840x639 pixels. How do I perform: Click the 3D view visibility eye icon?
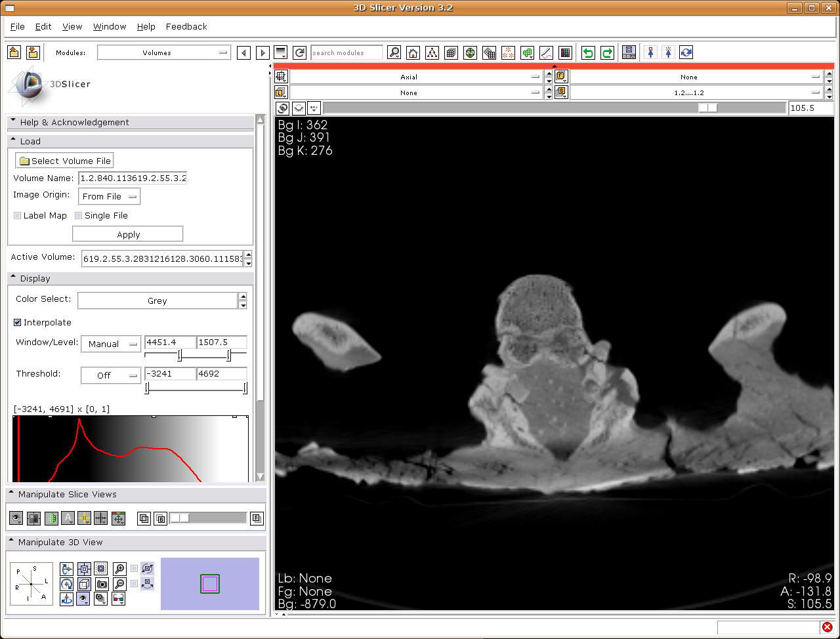click(x=83, y=599)
